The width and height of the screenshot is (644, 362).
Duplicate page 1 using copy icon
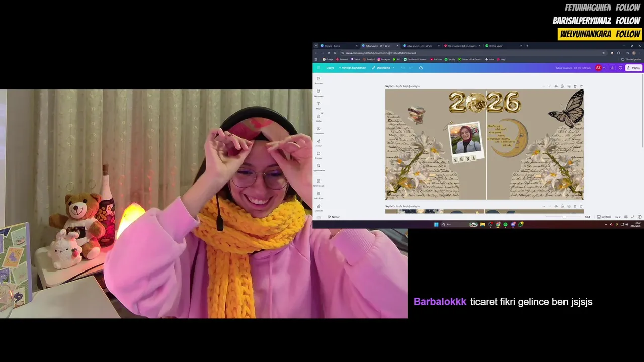point(569,86)
